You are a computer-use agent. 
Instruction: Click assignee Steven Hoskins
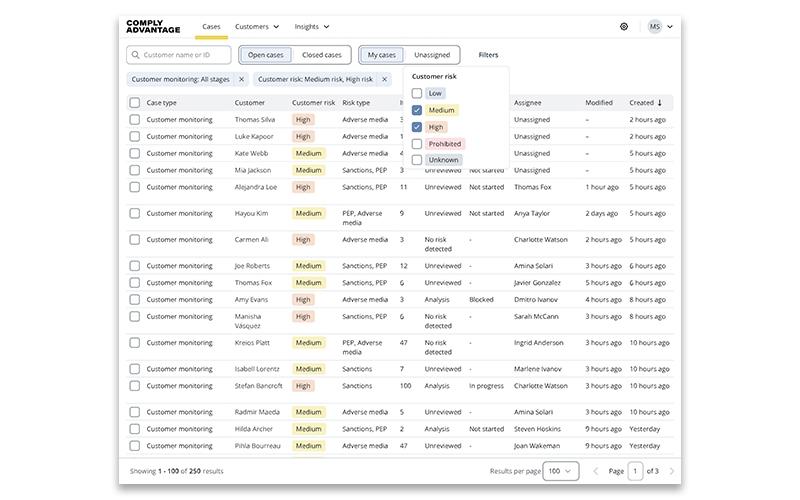point(537,429)
